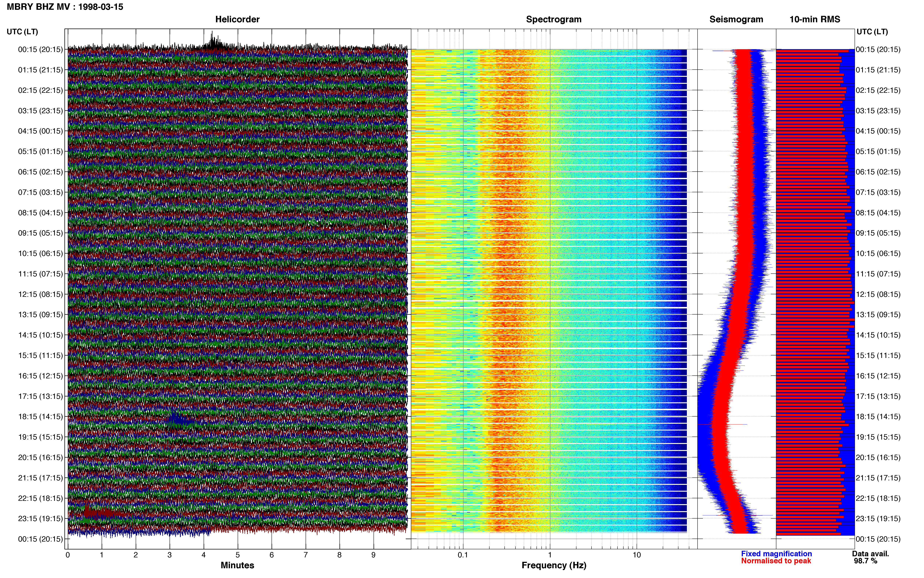924x578 pixels.
Task: Click the left '17:15 (13:15)' time label
Action: tap(40, 396)
